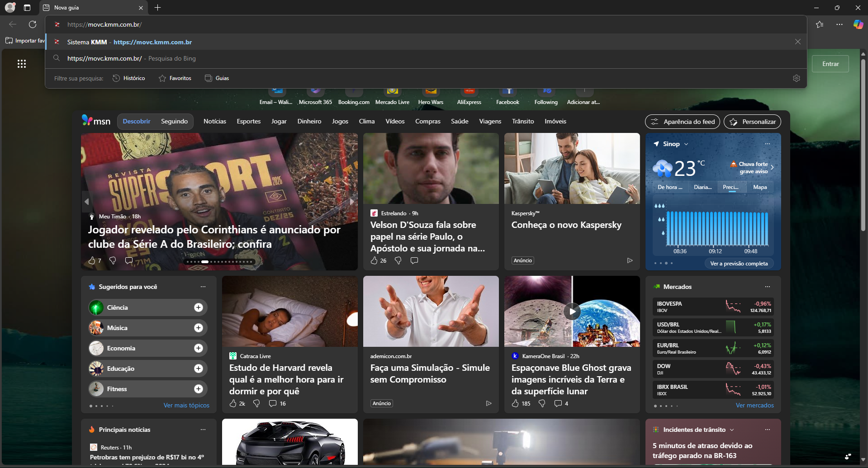
Task: Switch to the Seguindo feed tab
Action: coord(174,121)
